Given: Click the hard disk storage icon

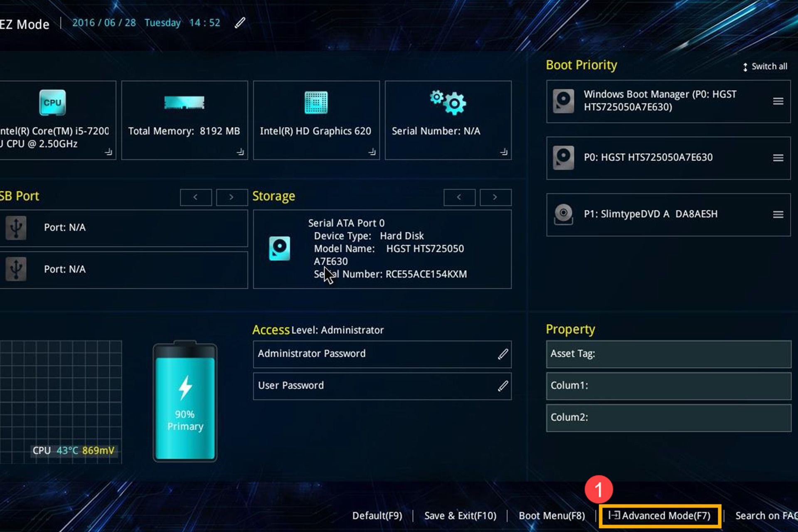Looking at the screenshot, I should coord(280,248).
